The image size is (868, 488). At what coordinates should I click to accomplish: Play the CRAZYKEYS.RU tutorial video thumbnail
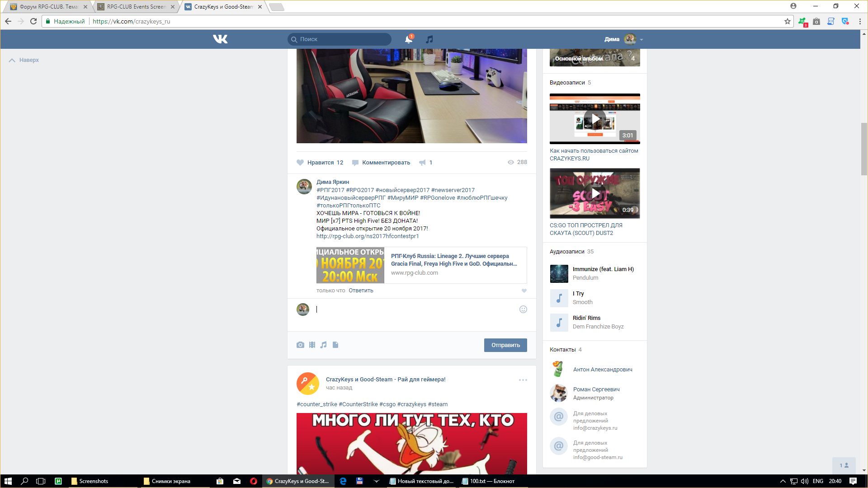594,119
